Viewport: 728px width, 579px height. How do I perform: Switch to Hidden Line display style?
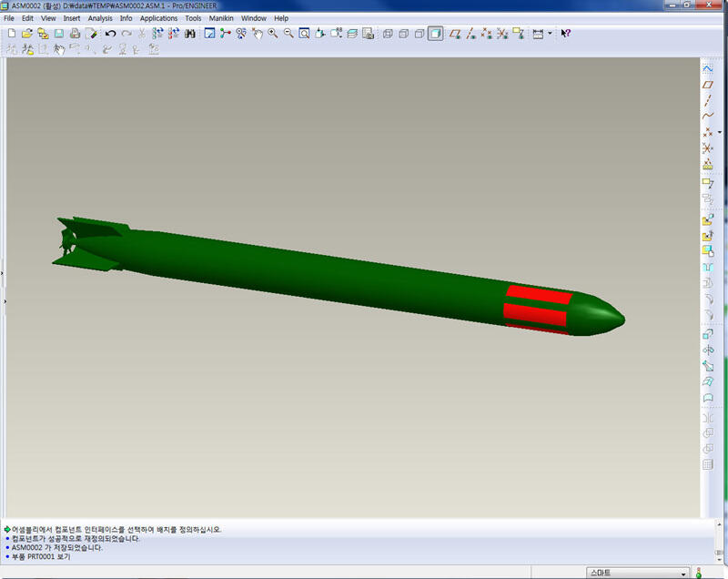click(x=403, y=34)
